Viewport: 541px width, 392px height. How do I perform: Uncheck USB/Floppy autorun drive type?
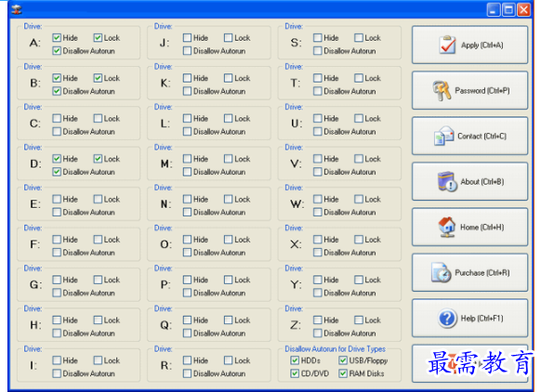(x=343, y=360)
